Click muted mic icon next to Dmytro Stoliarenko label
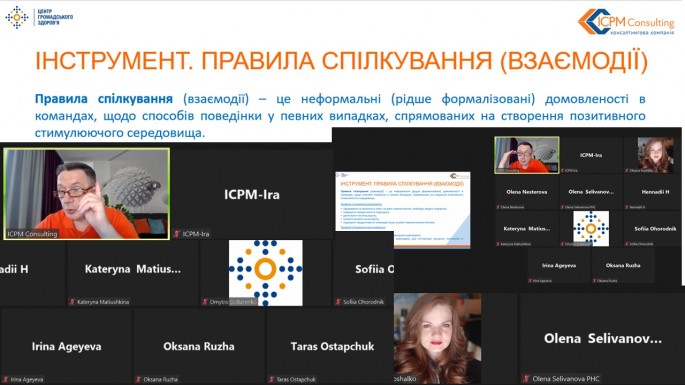 pyautogui.click(x=204, y=302)
